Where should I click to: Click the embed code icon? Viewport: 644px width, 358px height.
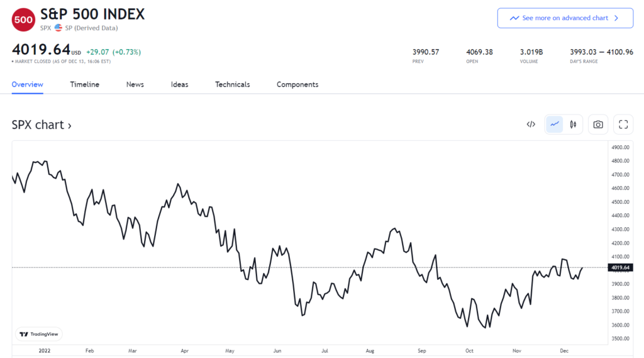pos(531,125)
